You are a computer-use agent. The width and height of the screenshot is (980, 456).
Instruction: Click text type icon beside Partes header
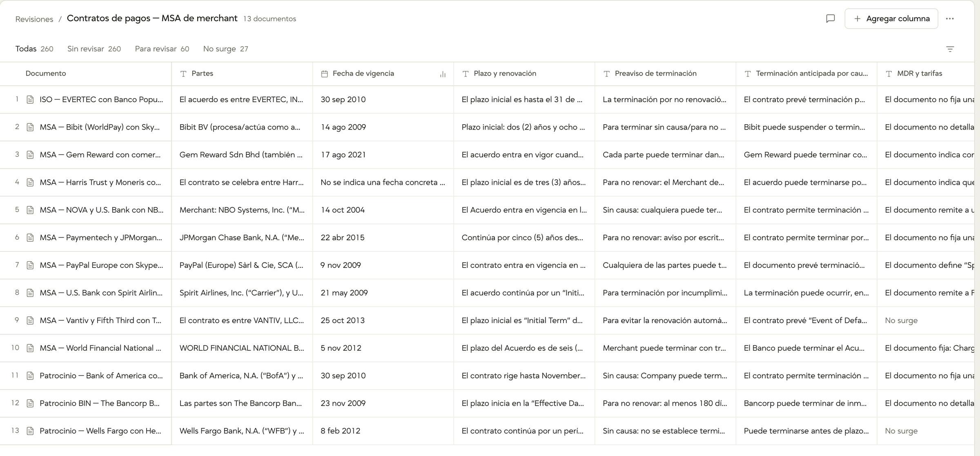click(x=183, y=74)
